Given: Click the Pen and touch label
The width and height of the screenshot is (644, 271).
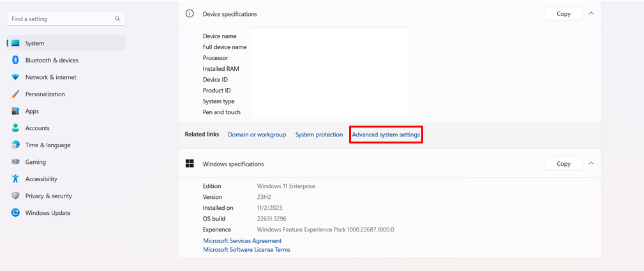Looking at the screenshot, I should coord(221,112).
